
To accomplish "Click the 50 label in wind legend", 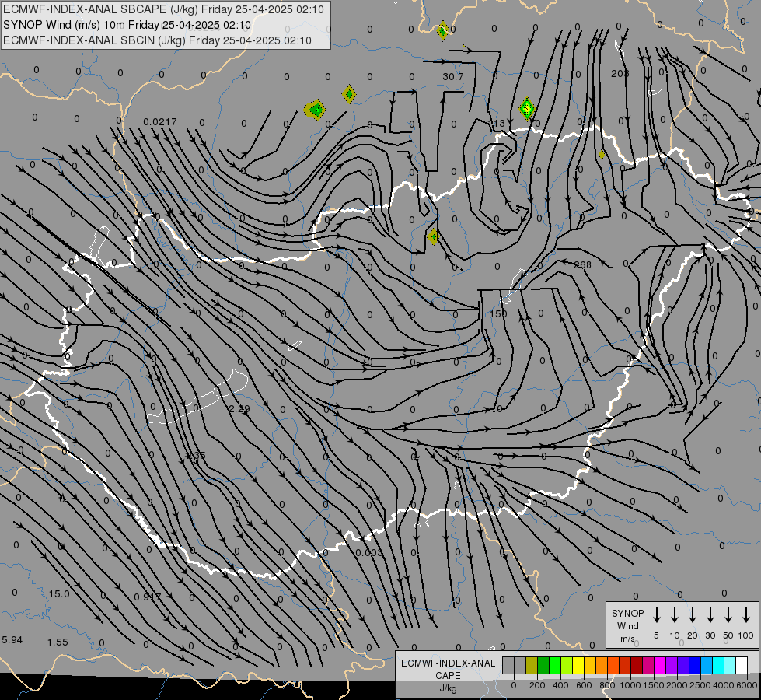I will [x=728, y=635].
